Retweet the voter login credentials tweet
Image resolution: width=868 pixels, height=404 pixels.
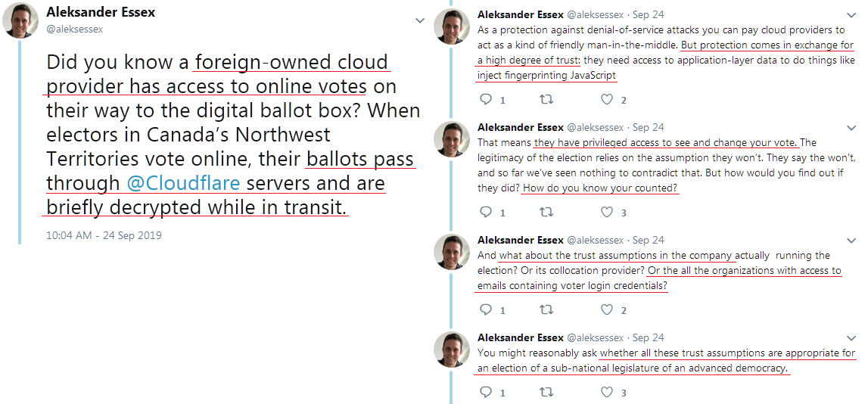tap(546, 309)
